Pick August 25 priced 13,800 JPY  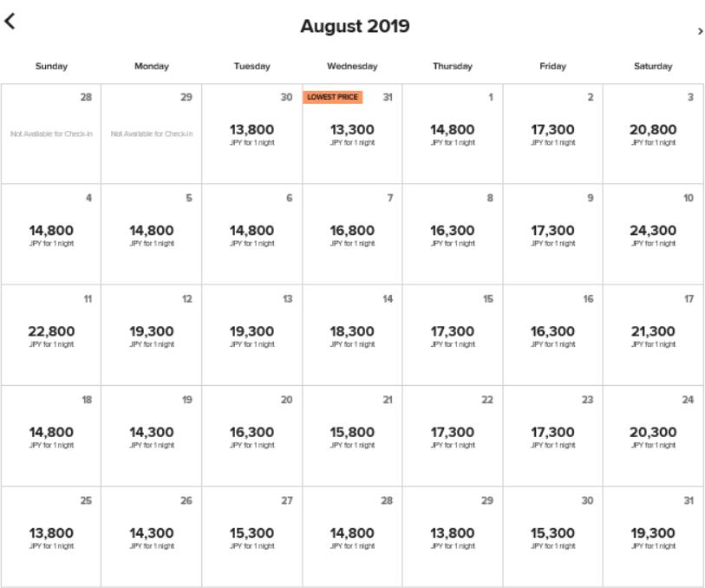(51, 537)
